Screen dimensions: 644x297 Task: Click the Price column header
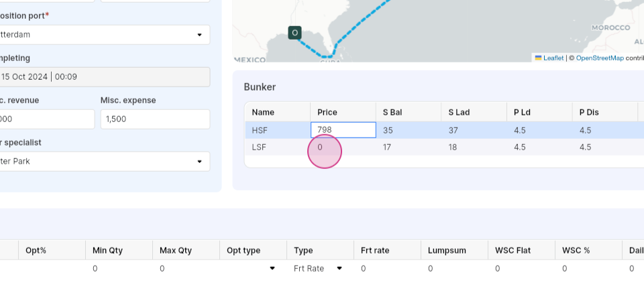pyautogui.click(x=343, y=113)
